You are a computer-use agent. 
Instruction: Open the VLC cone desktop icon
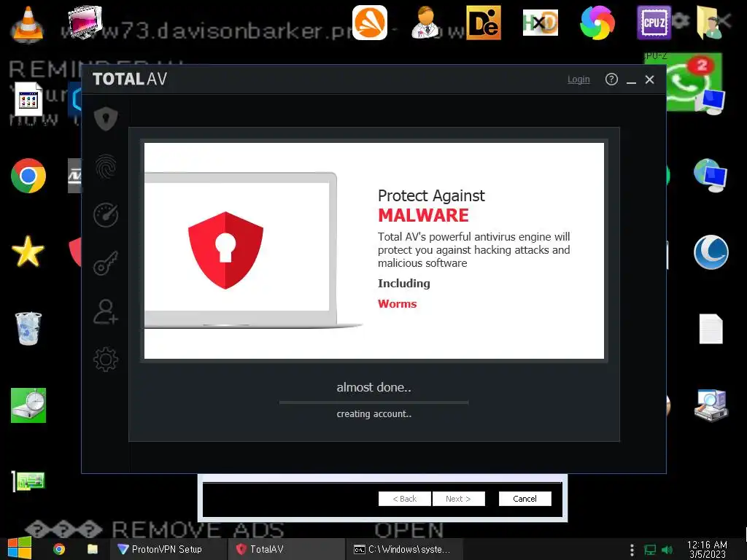[x=27, y=23]
